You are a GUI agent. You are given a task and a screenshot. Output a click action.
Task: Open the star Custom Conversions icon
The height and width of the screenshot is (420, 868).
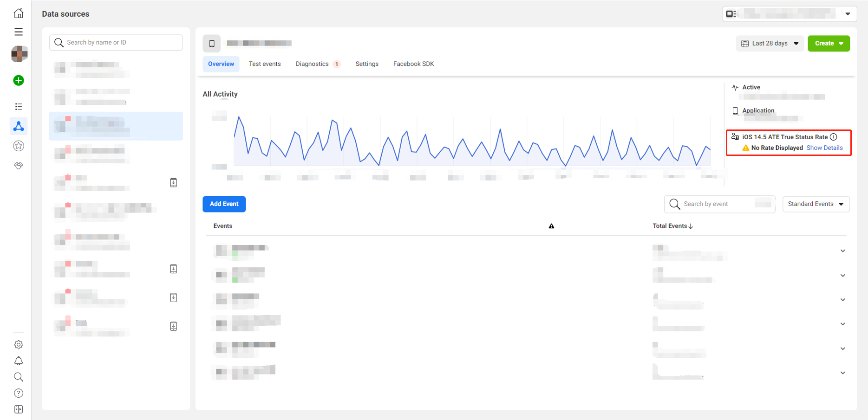(x=19, y=146)
